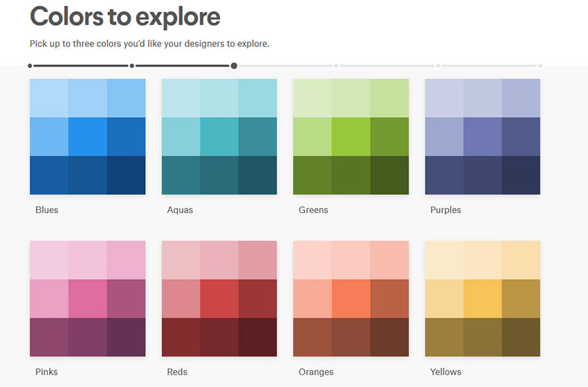Go to first progress step dot
This screenshot has height=387, width=588.
point(30,66)
